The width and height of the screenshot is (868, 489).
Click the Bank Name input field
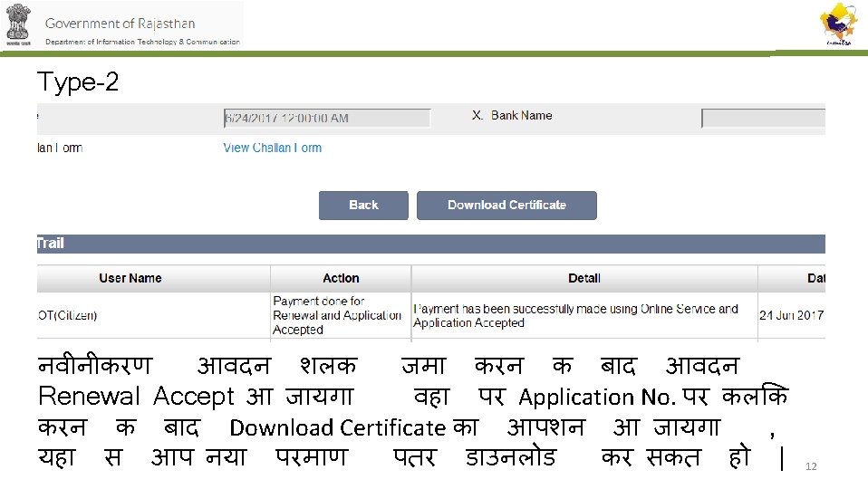pos(763,118)
